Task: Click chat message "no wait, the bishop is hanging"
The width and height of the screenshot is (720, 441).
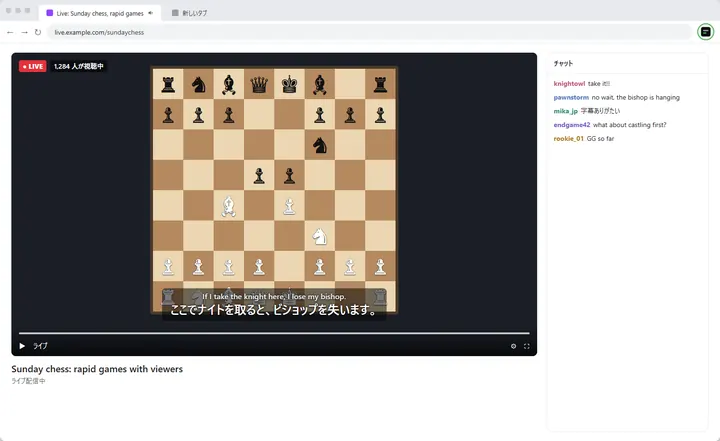Action: 636,97
